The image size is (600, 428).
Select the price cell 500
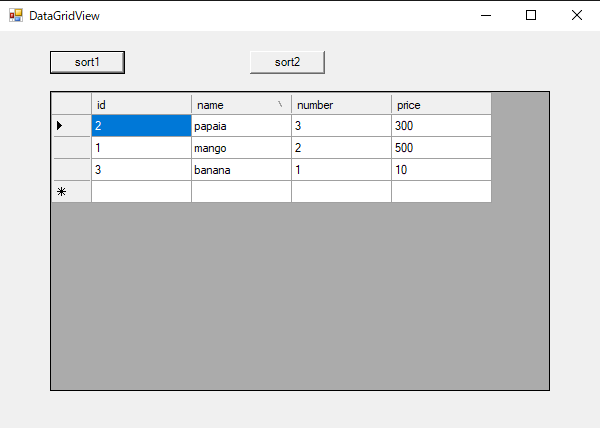point(442,148)
